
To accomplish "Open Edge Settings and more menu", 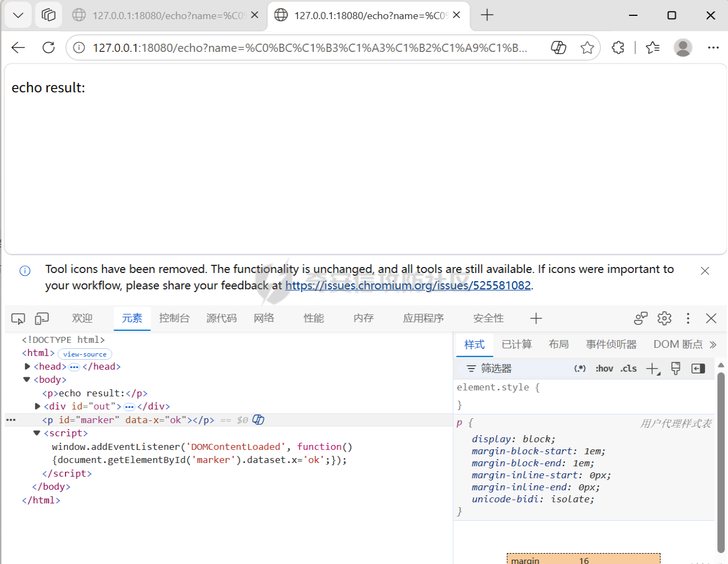I will [713, 48].
